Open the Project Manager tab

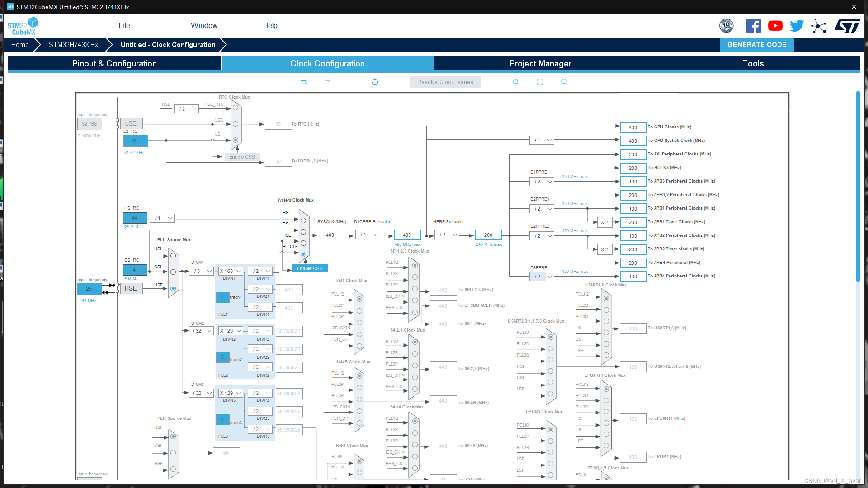click(540, 64)
